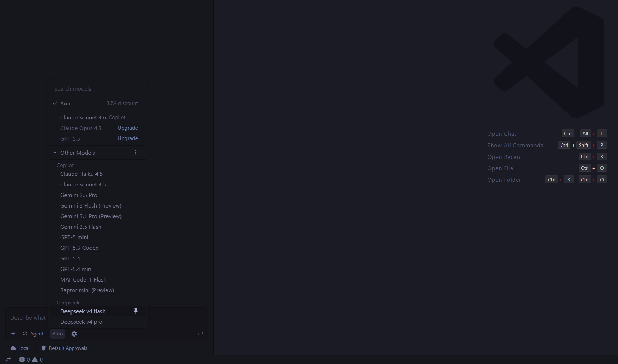The height and width of the screenshot is (364, 618).
Task: Select GPT-5.4 model
Action: [98, 258]
